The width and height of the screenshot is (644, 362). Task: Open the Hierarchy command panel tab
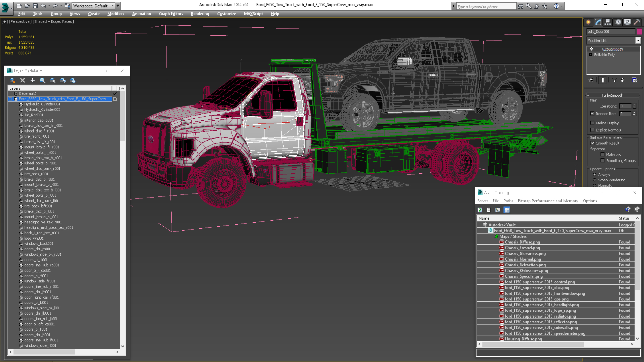(608, 22)
